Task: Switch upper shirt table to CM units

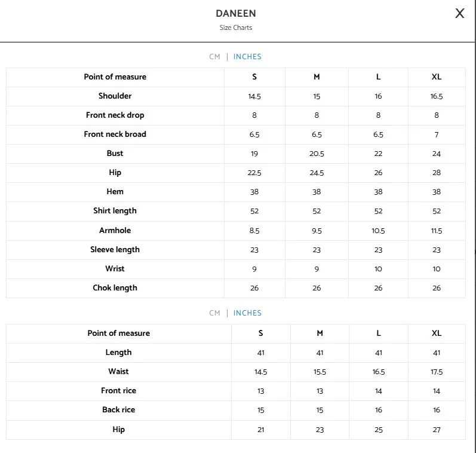Action: pos(214,57)
